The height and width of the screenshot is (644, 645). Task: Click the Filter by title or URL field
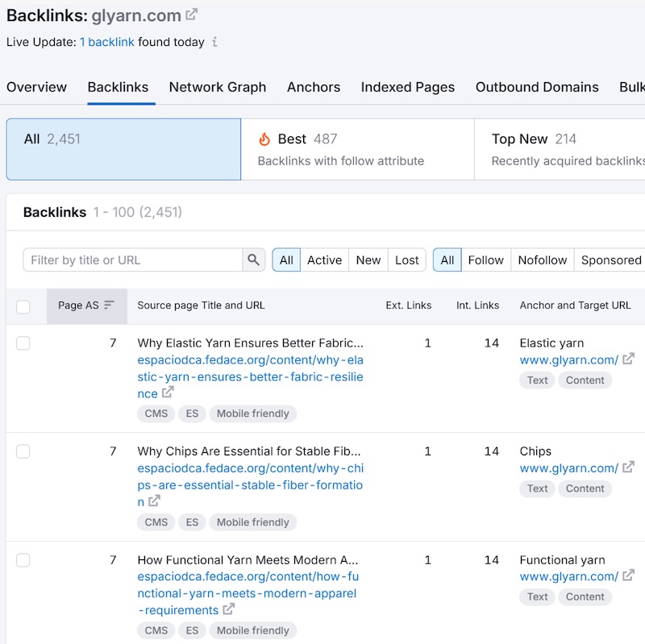133,260
